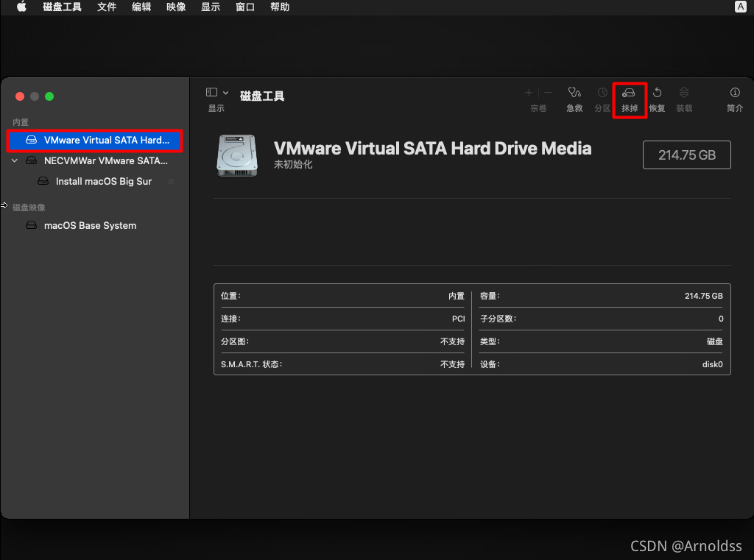This screenshot has height=560, width=754.
Task: Click the 装载 mount icon
Action: pyautogui.click(x=684, y=92)
